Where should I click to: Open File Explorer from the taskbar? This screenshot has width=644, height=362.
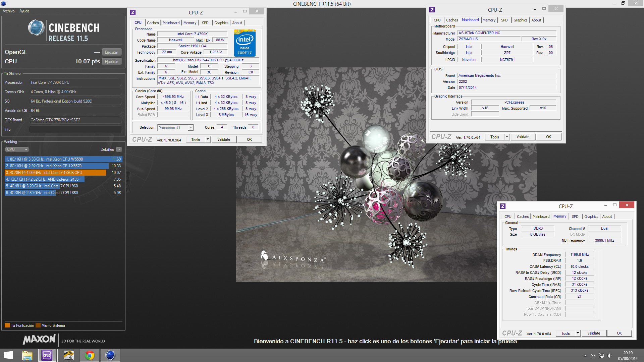27,355
